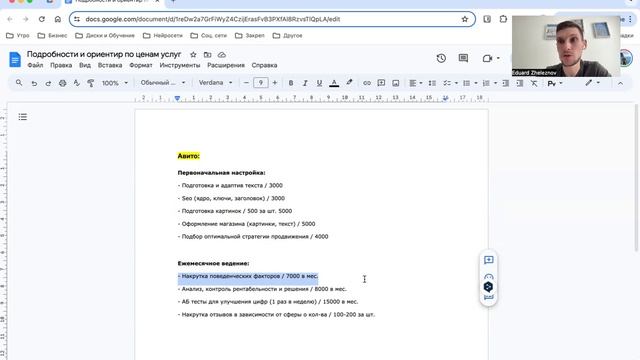Viewport: 640px width, 360px height.
Task: Add a comment from the toolbar
Action: click(381, 83)
